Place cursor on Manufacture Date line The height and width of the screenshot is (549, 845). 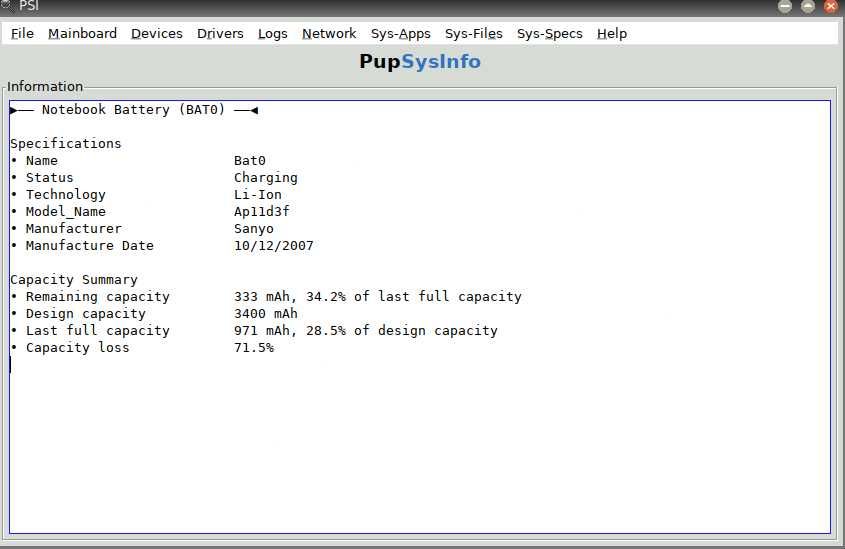pos(90,246)
